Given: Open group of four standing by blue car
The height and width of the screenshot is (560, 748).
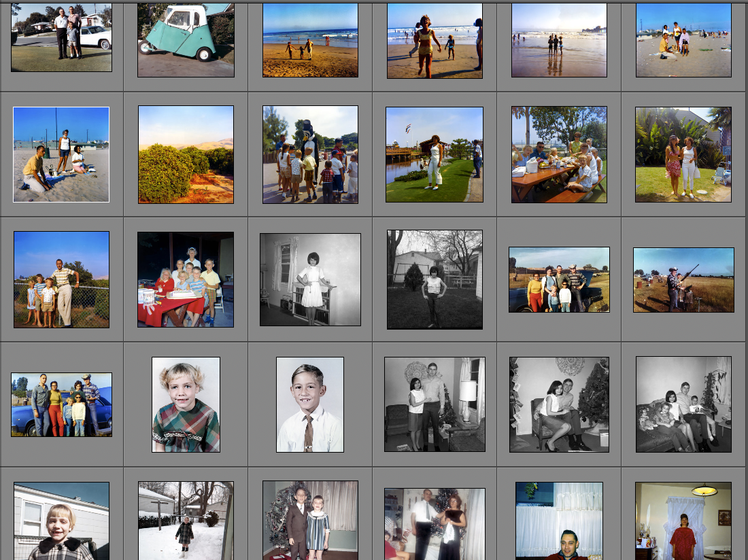Looking at the screenshot, I should 61,404.
